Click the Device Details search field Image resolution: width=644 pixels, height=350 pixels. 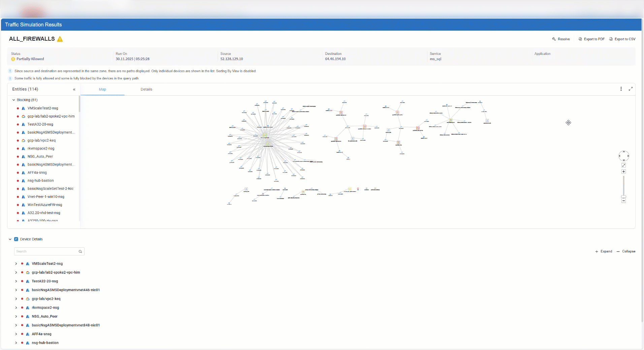tap(46, 251)
